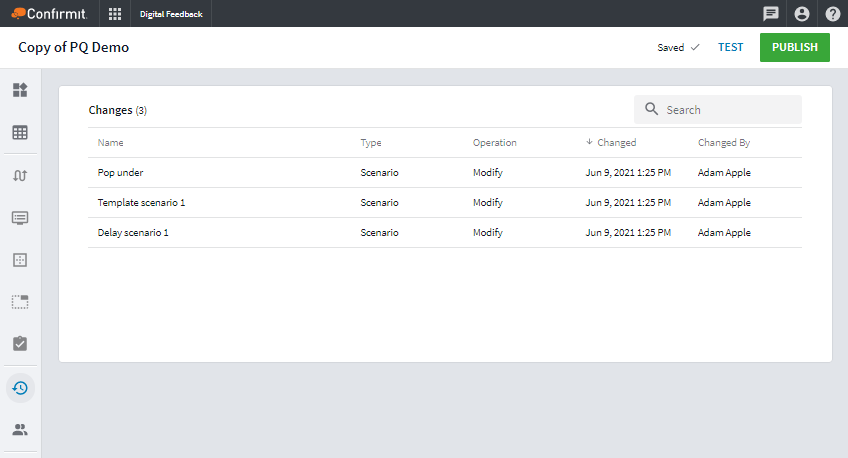This screenshot has width=848, height=458.
Task: Select the Template scenario 1 row name
Action: pos(141,203)
